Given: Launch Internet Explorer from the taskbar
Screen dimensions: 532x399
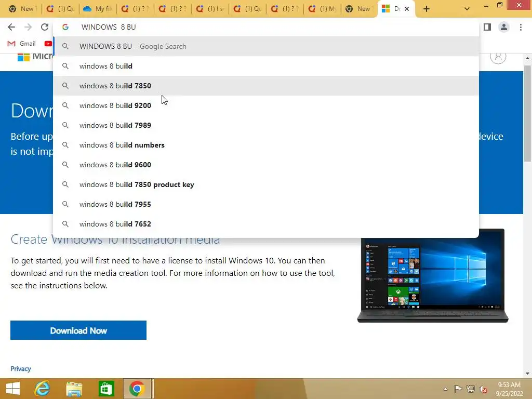Looking at the screenshot, I should click(x=43, y=389).
